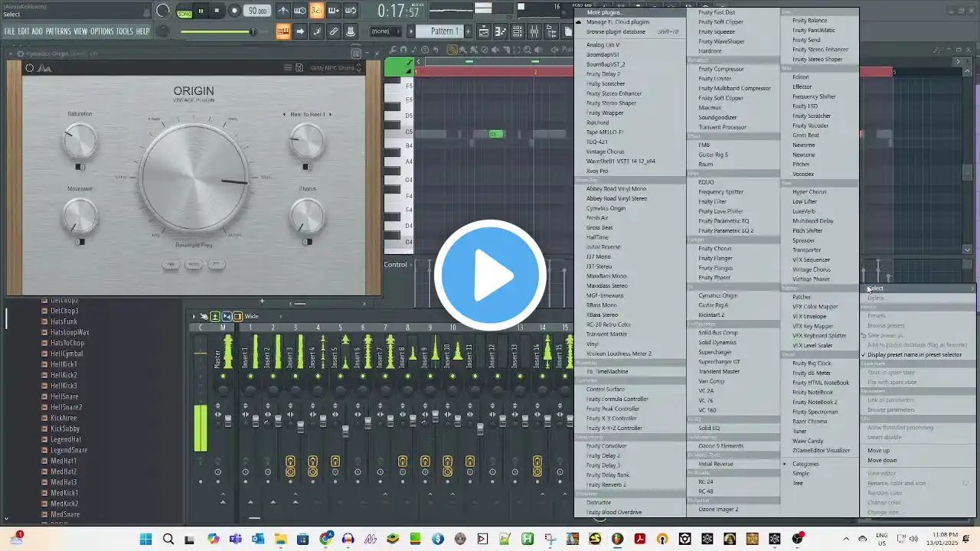This screenshot has height=551, width=980.
Task: Choose Move up in context menu
Action: [x=878, y=451]
